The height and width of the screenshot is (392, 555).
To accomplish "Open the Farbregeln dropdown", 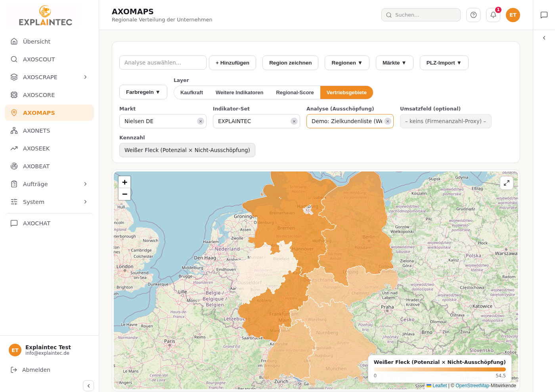I will click(143, 92).
